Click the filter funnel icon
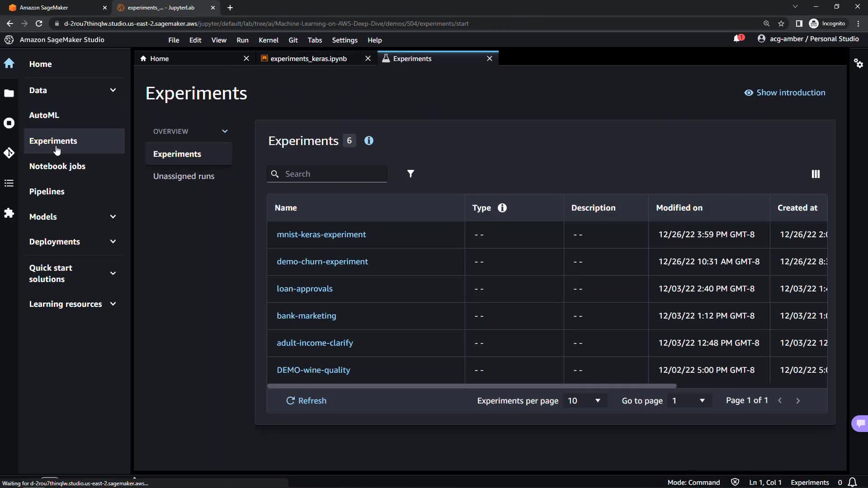Viewport: 868px width, 488px height. point(410,174)
